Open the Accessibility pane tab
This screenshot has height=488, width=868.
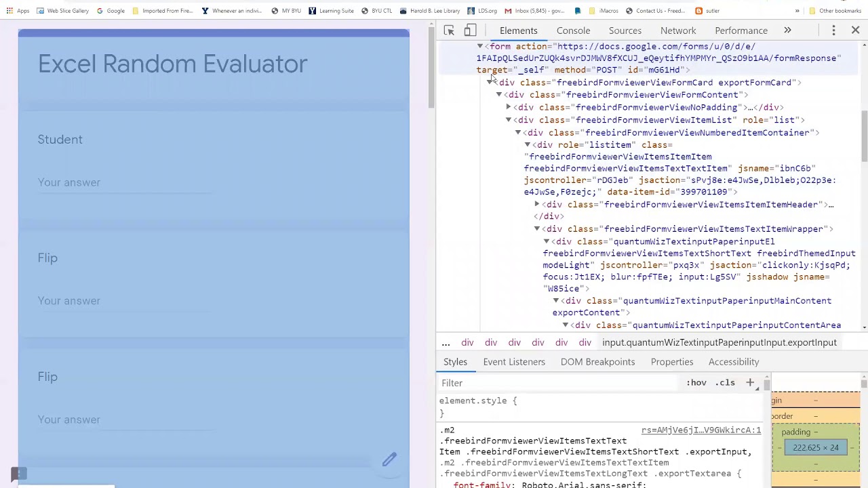[734, 362]
